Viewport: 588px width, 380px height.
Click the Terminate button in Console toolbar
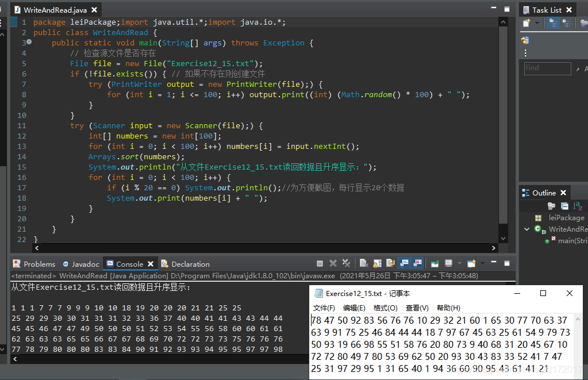pos(320,264)
